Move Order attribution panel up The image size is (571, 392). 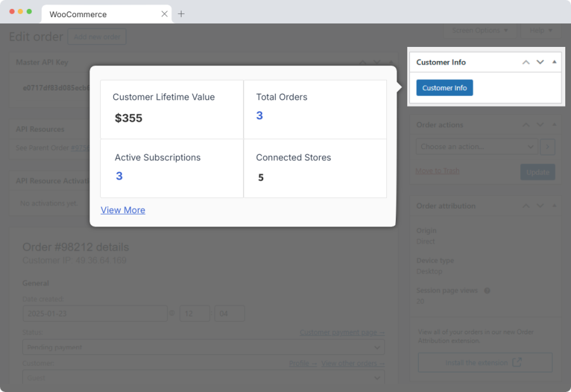tap(526, 206)
